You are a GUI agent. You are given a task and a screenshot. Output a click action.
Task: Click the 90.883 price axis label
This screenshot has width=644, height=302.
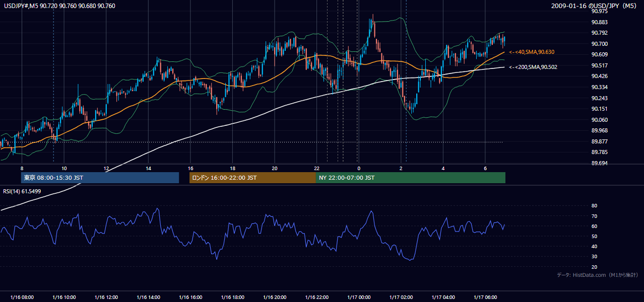[x=600, y=22]
